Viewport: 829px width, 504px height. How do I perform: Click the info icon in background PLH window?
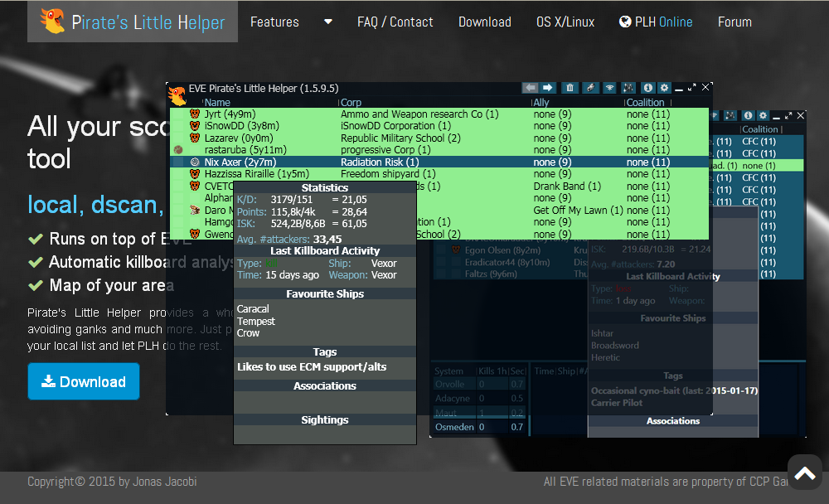coord(748,115)
